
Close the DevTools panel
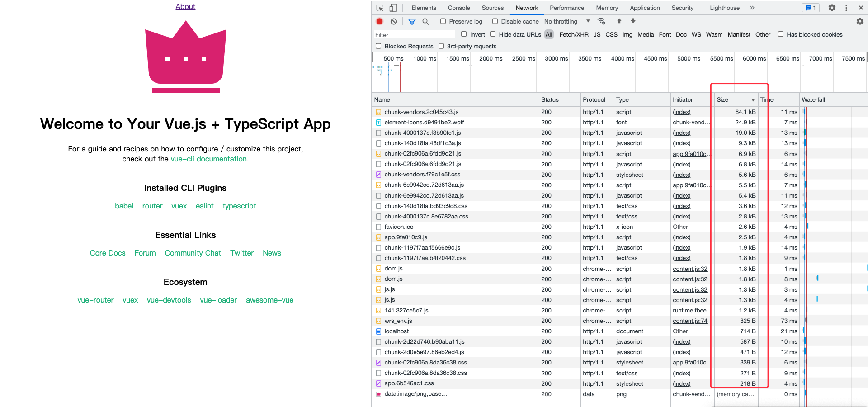tap(861, 8)
